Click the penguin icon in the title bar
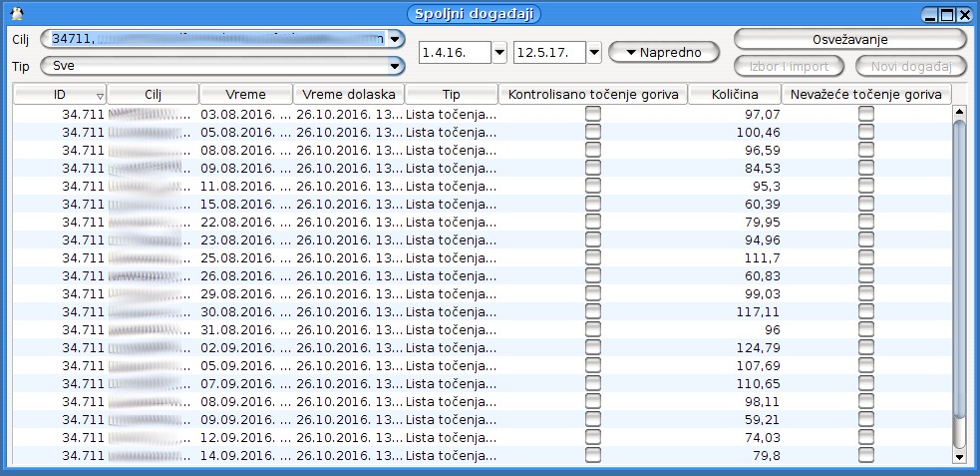This screenshot has height=476, width=980. (x=16, y=14)
